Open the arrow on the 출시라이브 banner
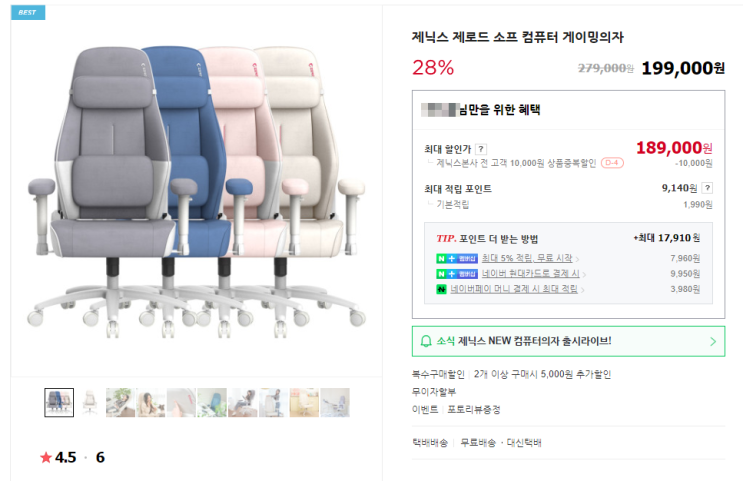The height and width of the screenshot is (481, 743). click(x=713, y=342)
